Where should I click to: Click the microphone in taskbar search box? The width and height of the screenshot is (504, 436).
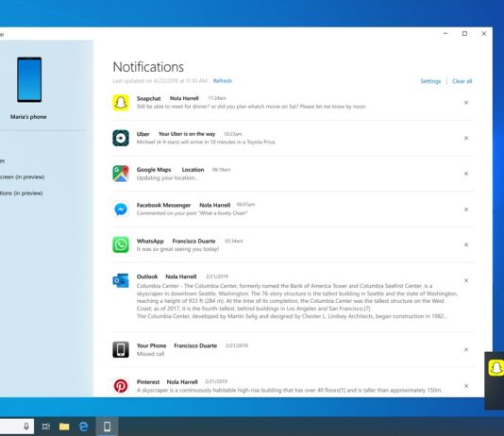tap(26, 427)
